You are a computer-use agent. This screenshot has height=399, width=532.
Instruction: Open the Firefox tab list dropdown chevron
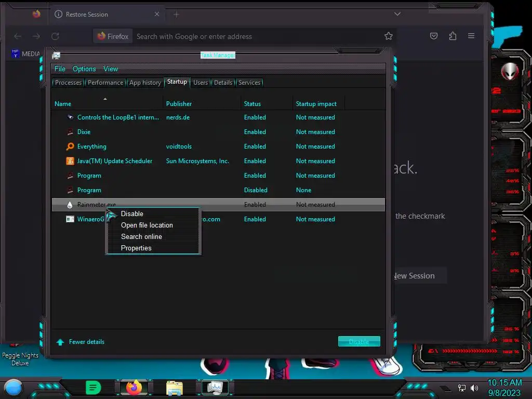click(397, 14)
